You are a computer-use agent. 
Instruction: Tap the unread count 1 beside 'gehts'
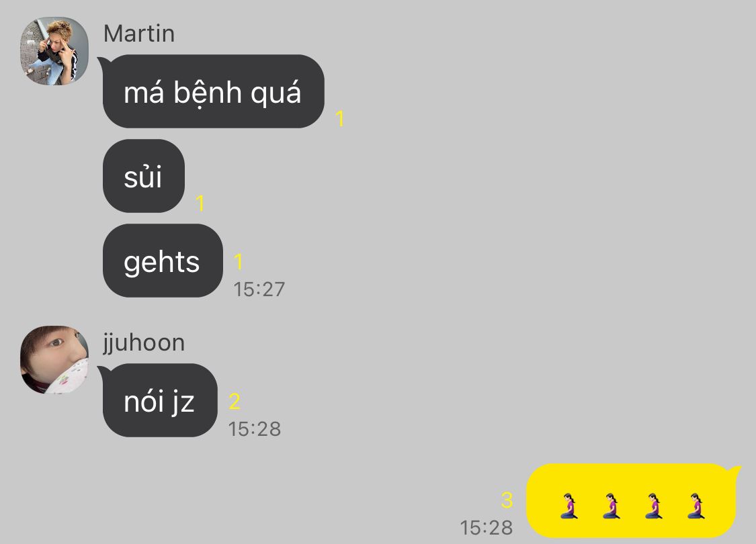point(238,262)
